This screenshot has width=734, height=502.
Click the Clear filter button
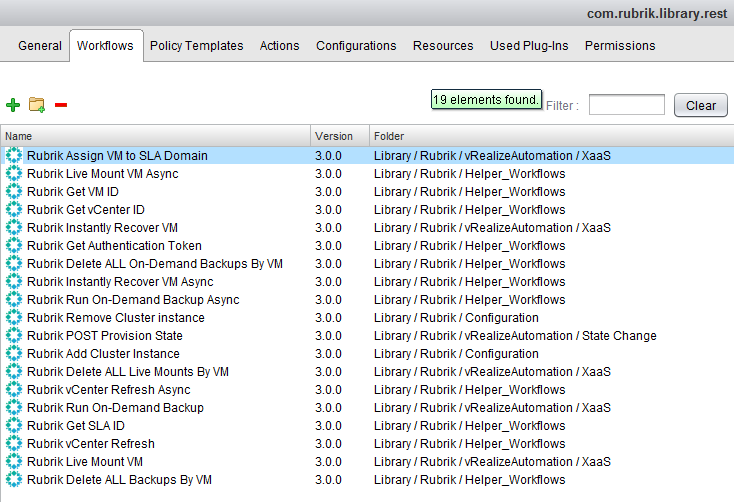701,105
